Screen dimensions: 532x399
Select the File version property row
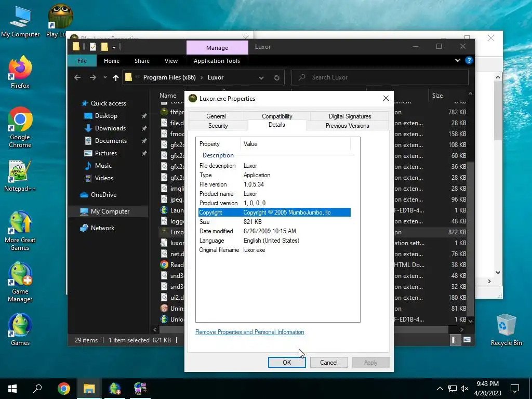(274, 184)
